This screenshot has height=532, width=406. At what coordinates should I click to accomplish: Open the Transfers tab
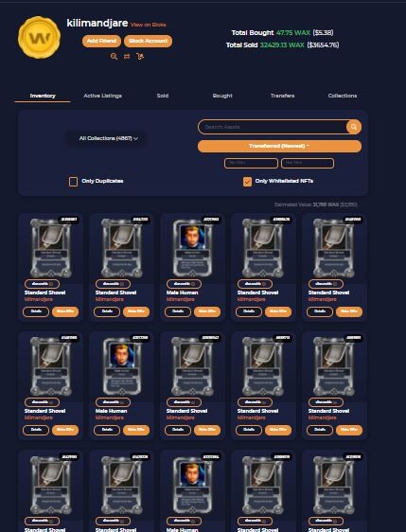tap(282, 96)
